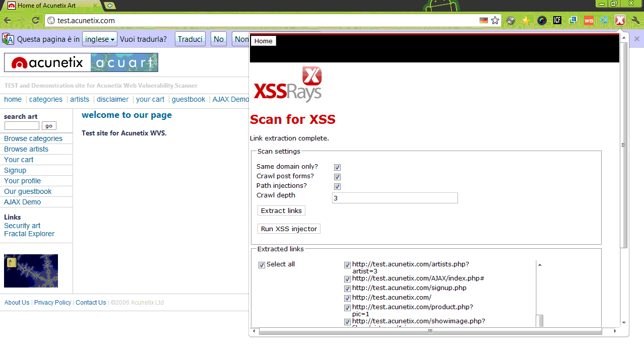
Task: Open Browse categories link
Action: pyautogui.click(x=33, y=138)
